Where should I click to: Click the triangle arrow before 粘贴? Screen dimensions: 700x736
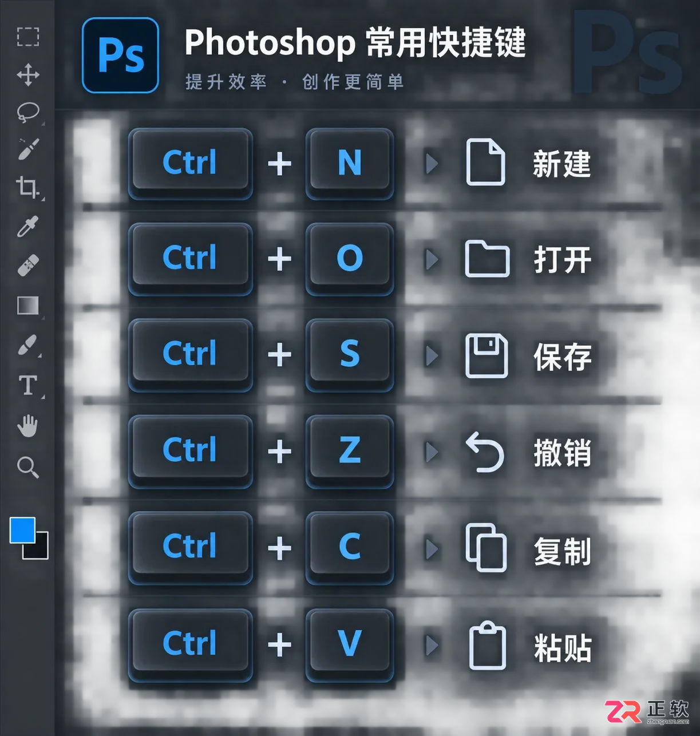(x=432, y=646)
